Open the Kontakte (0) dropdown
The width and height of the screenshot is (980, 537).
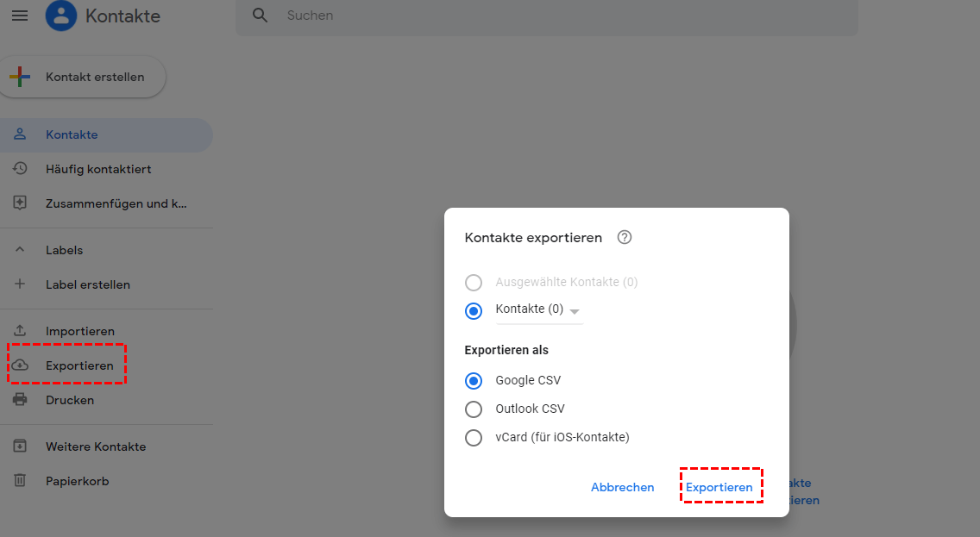(575, 311)
